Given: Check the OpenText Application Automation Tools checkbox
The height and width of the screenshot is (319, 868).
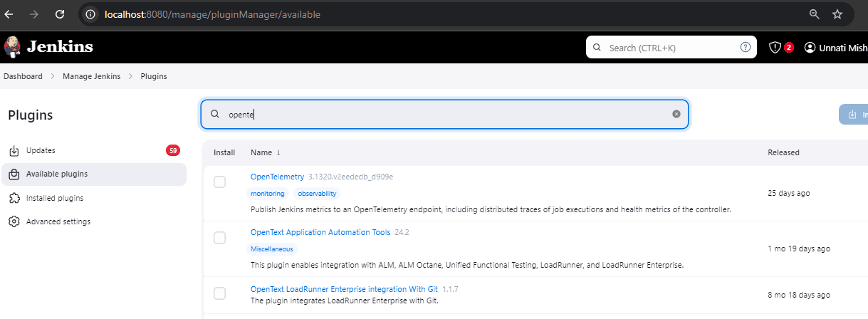Looking at the screenshot, I should pyautogui.click(x=220, y=238).
